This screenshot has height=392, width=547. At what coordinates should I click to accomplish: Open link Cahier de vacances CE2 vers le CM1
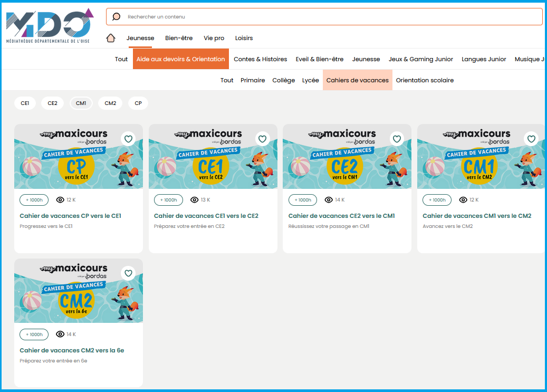341,216
